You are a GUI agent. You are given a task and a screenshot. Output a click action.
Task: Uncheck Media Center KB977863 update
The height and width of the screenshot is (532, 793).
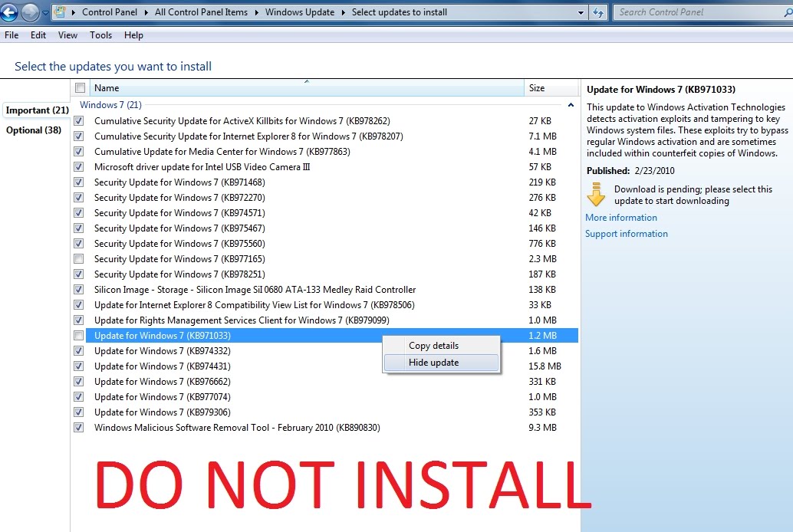pos(78,151)
